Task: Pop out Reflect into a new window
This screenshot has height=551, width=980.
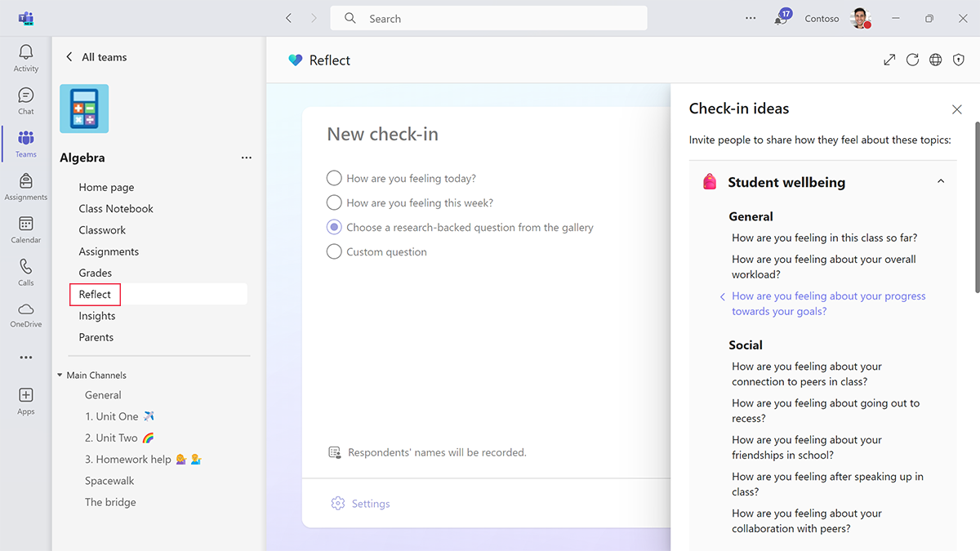Action: [x=889, y=60]
